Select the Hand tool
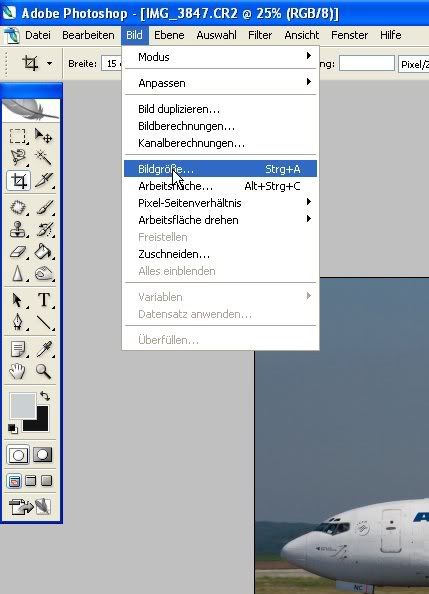Screen dimensions: 429x594 click(x=17, y=371)
